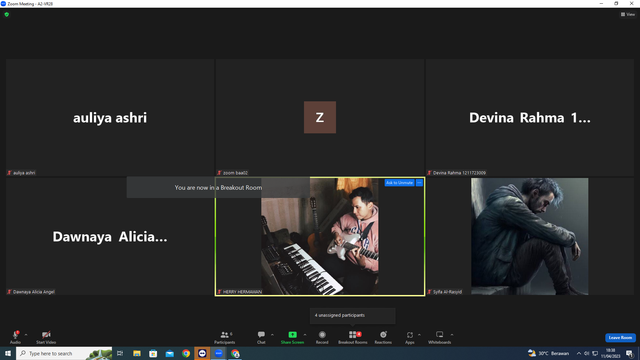Expand audio options arrow next to Audio
Viewport: 640px width, 360px height.
pyautogui.click(x=26, y=335)
